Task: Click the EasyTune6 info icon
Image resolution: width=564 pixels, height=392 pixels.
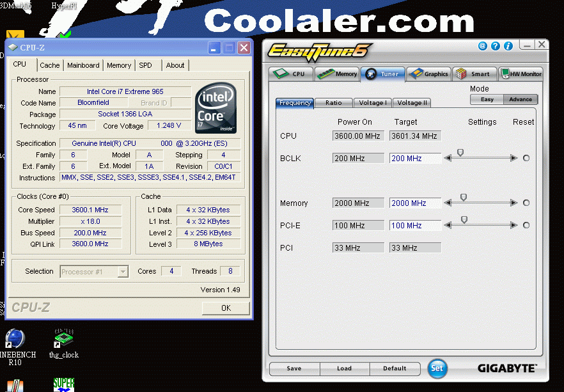Action: point(508,46)
